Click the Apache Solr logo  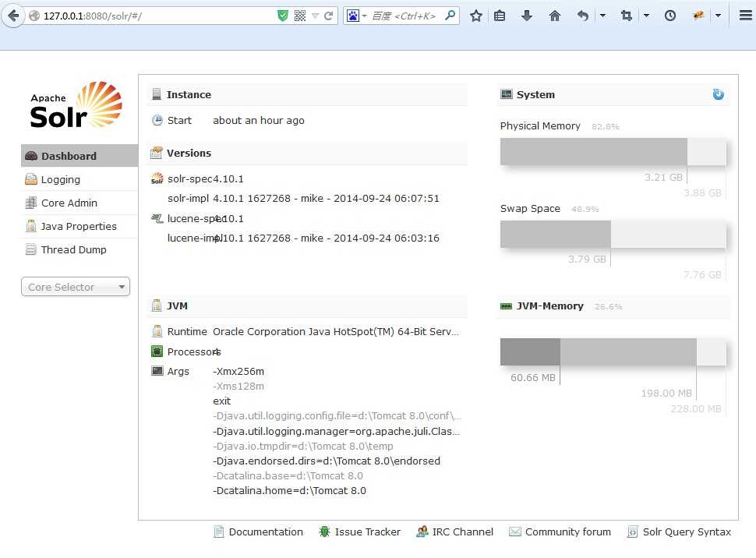(x=76, y=105)
